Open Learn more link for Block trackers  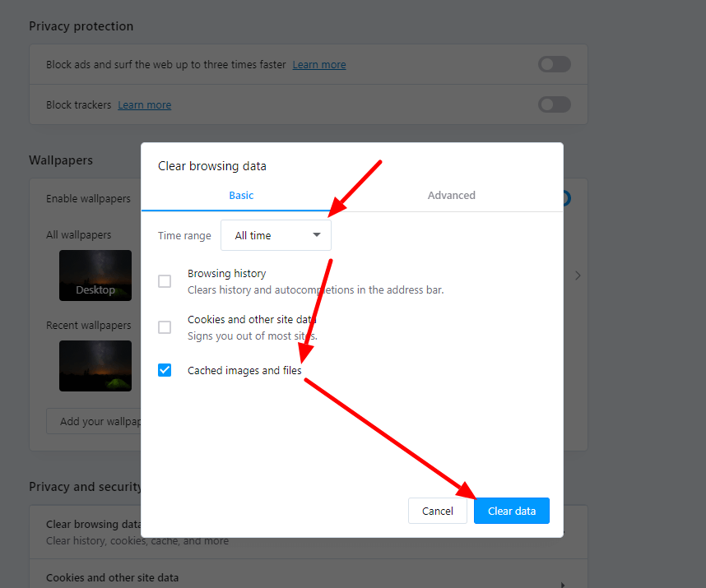145,104
